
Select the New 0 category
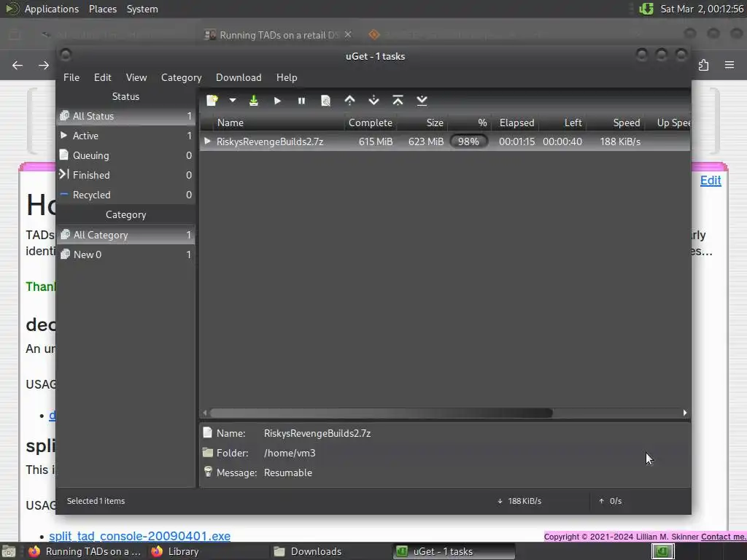pos(125,254)
